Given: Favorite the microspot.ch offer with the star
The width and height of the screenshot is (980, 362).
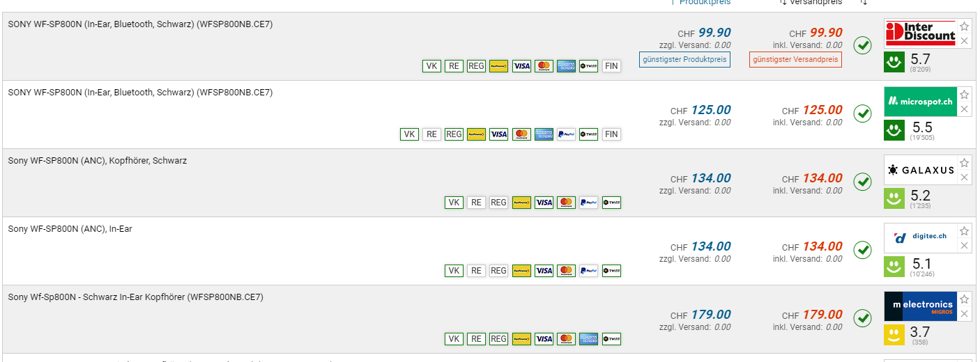Looking at the screenshot, I should tap(964, 95).
